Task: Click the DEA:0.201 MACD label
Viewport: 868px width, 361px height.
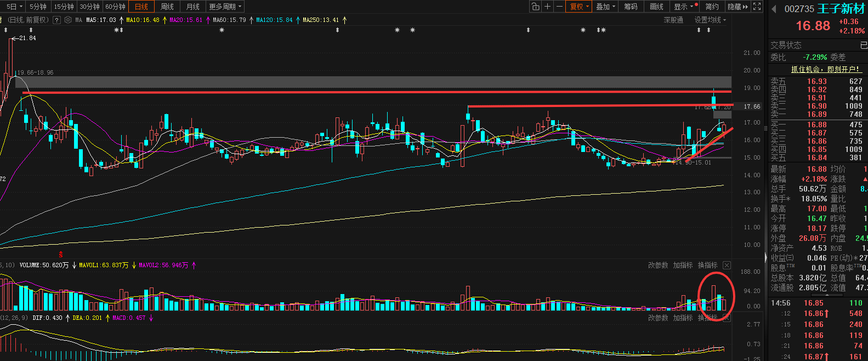Action: coord(87,318)
